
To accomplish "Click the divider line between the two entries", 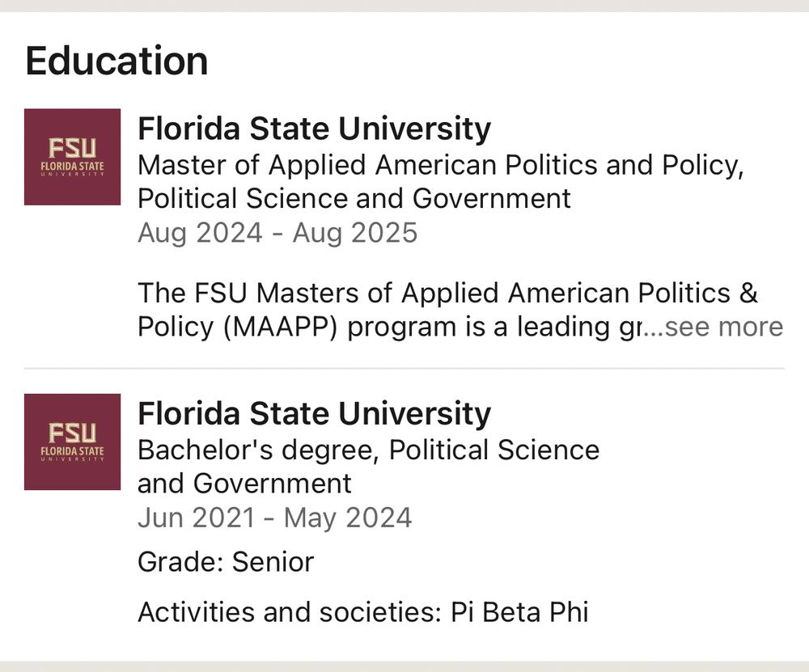I will pyautogui.click(x=404, y=369).
